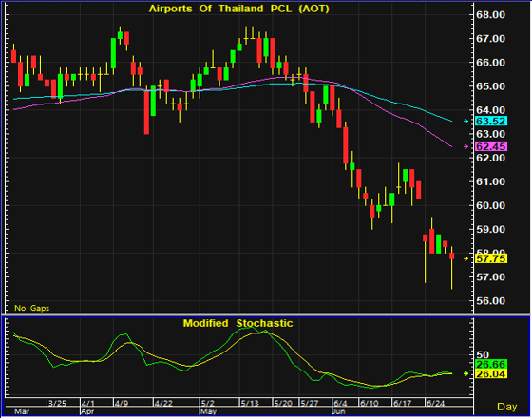Select the 5/13 date marker

click(250, 404)
